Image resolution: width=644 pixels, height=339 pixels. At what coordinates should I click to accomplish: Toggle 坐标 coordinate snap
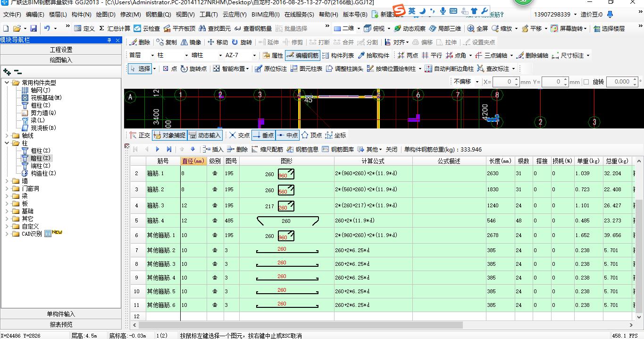click(x=335, y=135)
